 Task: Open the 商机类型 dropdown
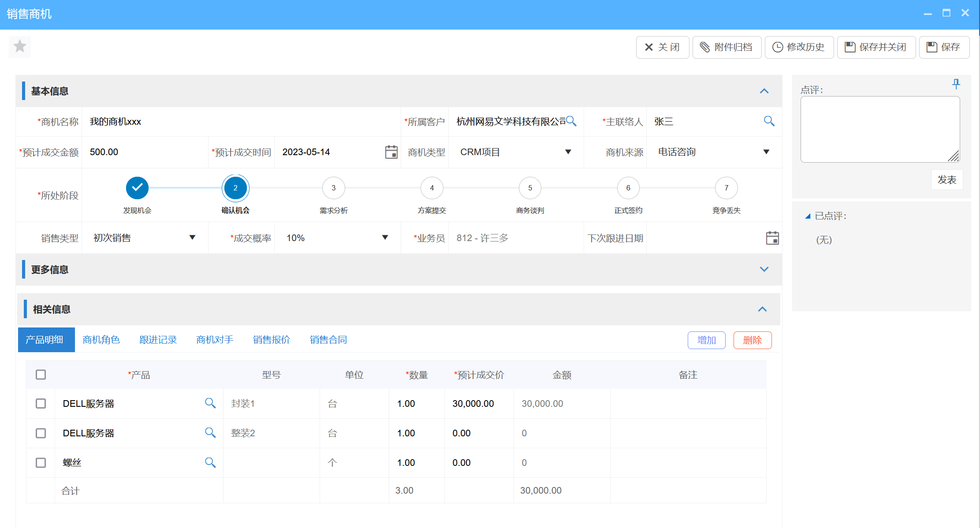568,152
